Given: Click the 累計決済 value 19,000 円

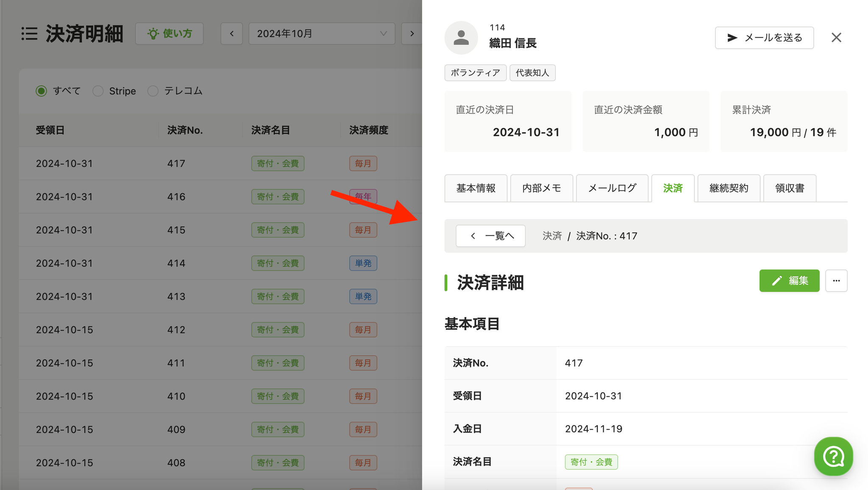Looking at the screenshot, I should click(x=775, y=132).
